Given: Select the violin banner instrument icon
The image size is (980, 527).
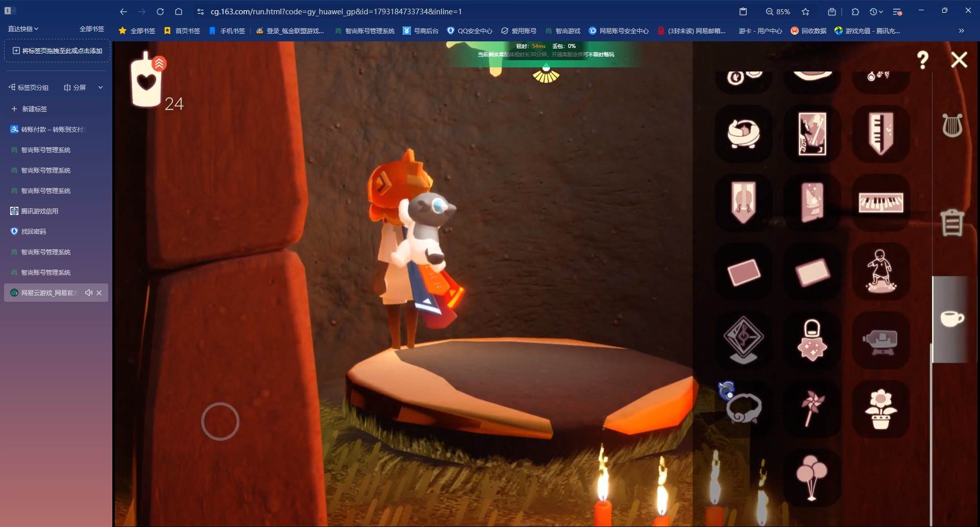Looking at the screenshot, I should [743, 203].
